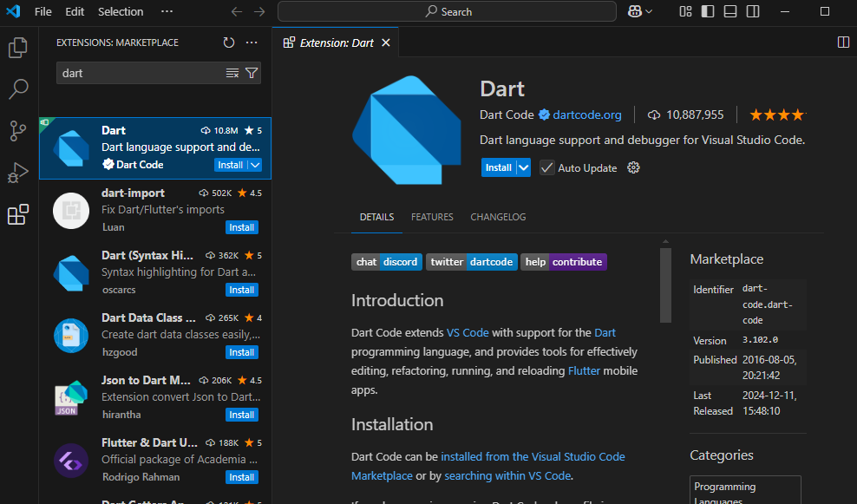Open the Explorer view in activity bar
857x504 pixels.
18,48
